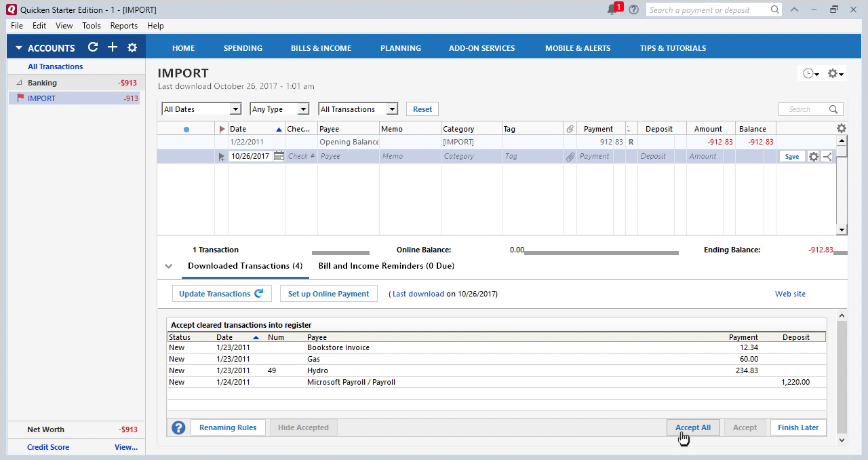
Task: Open the Last download link
Action: point(418,294)
